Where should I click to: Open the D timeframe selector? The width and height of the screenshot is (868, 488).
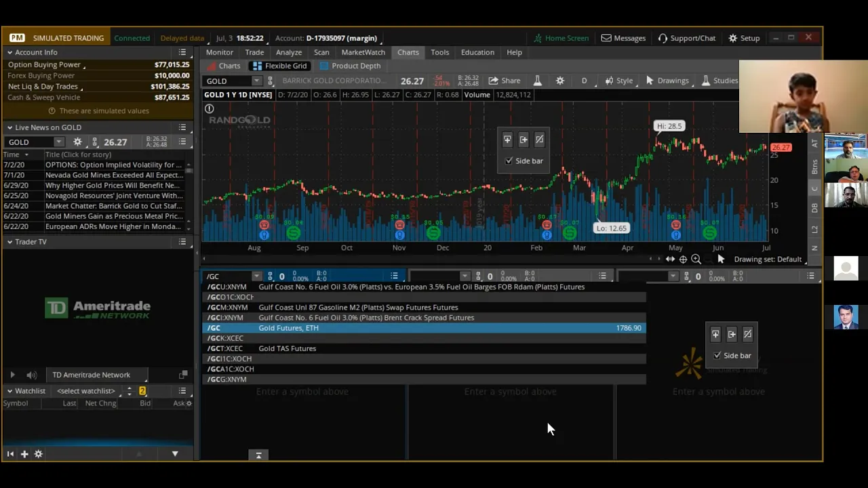point(584,81)
